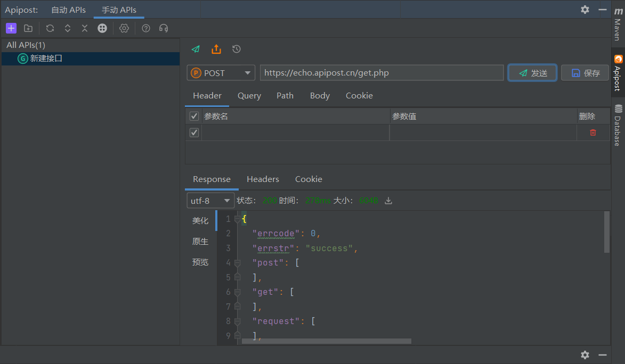Image resolution: width=625 pixels, height=364 pixels.
Task: Toggle the select-all header checkbox
Action: pyautogui.click(x=194, y=117)
